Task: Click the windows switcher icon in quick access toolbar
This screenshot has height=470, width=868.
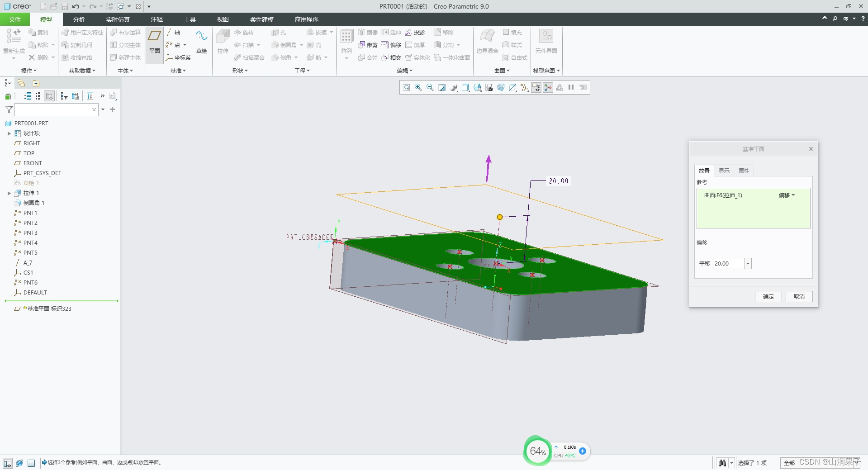Action: [120, 6]
